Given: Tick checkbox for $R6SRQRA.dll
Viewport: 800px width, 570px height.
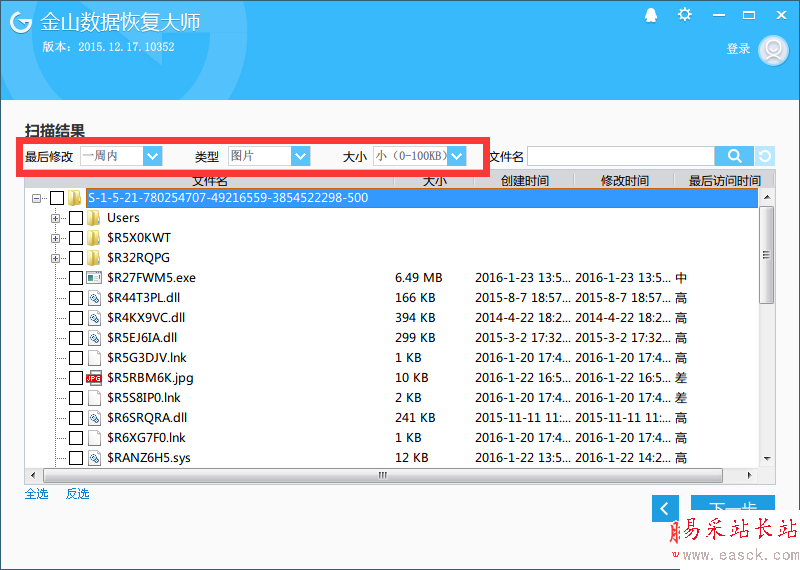Looking at the screenshot, I should (x=76, y=418).
